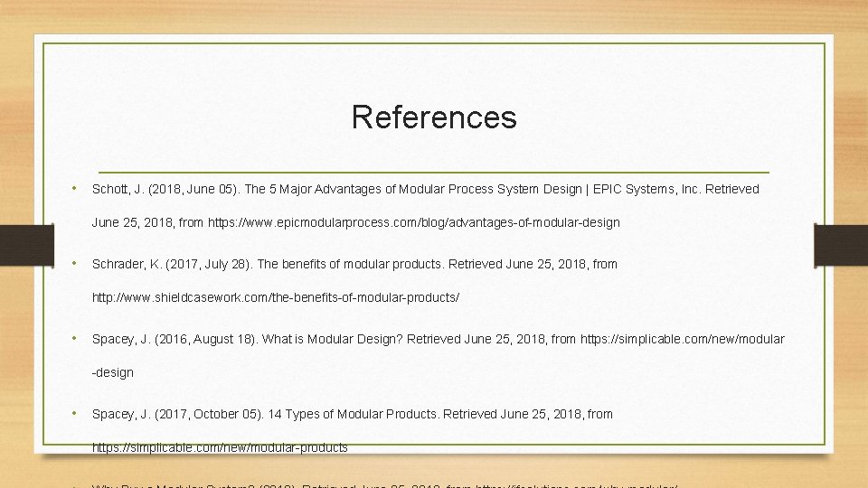Open the simplicable.com/new/modular-products URL
Screen dimensions: 868x488
(x=220, y=447)
